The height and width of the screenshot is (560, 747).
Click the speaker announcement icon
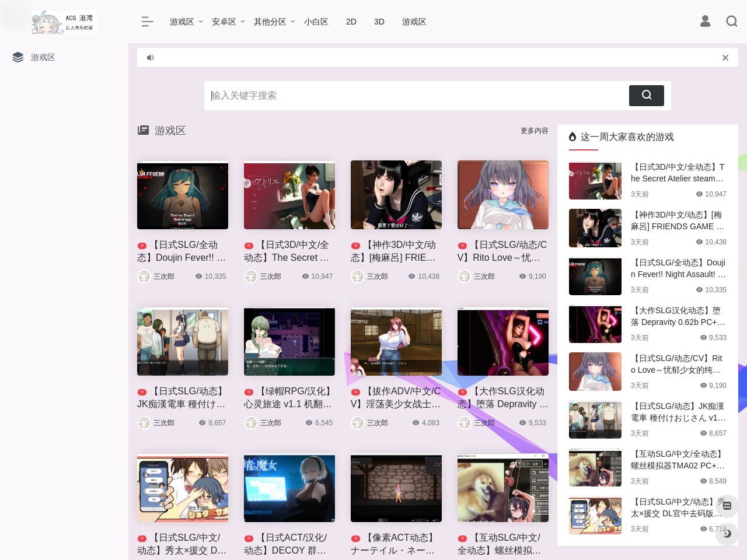(151, 58)
